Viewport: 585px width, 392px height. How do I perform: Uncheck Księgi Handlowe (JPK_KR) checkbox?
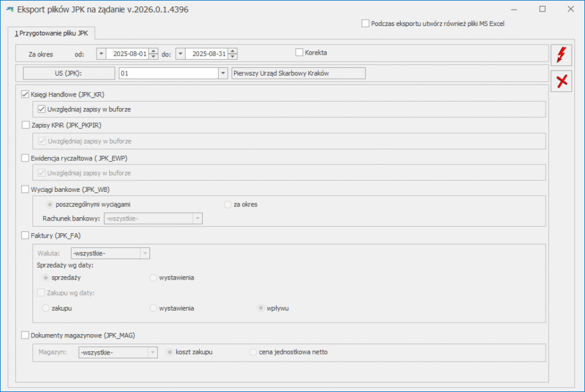[x=26, y=95]
